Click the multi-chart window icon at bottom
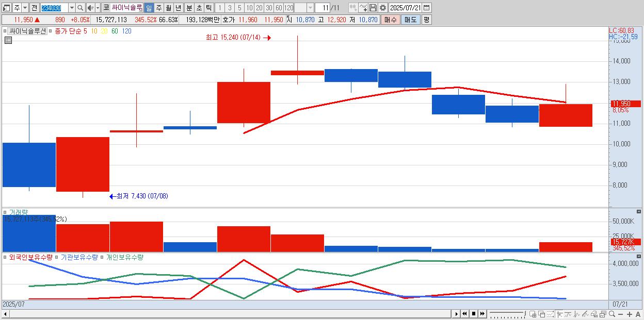This screenshot has width=644, height=320. click(603, 314)
